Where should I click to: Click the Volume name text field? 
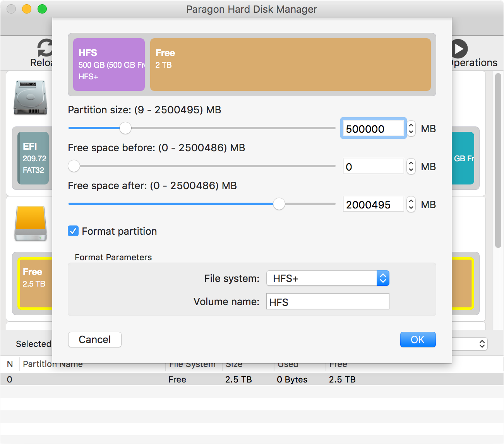click(327, 302)
